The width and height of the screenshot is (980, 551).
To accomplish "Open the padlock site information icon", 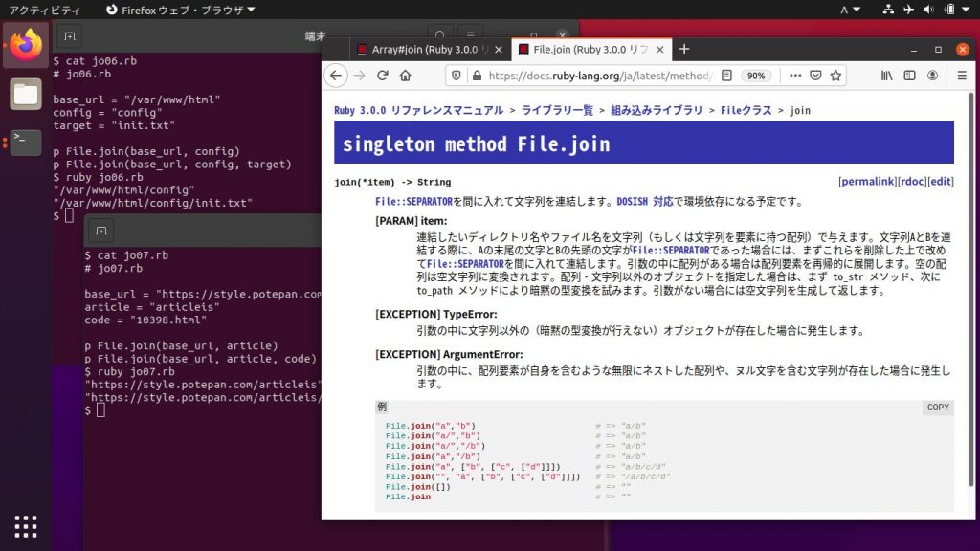I will 477,76.
